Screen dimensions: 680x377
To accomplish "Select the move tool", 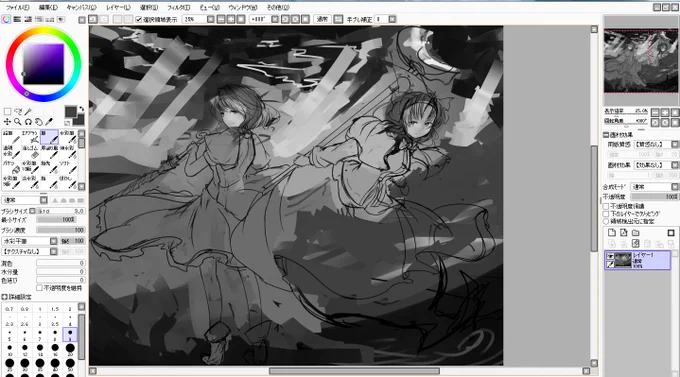I will (x=7, y=122).
